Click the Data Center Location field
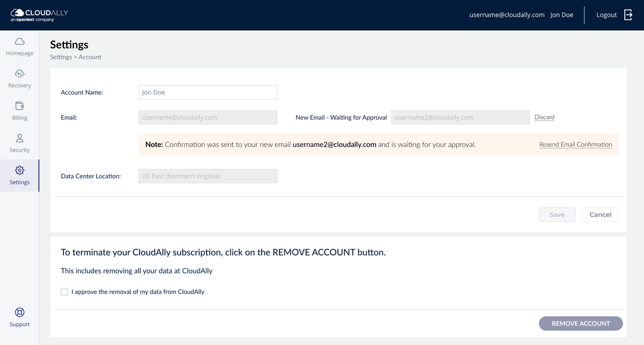The image size is (644, 345). [208, 176]
